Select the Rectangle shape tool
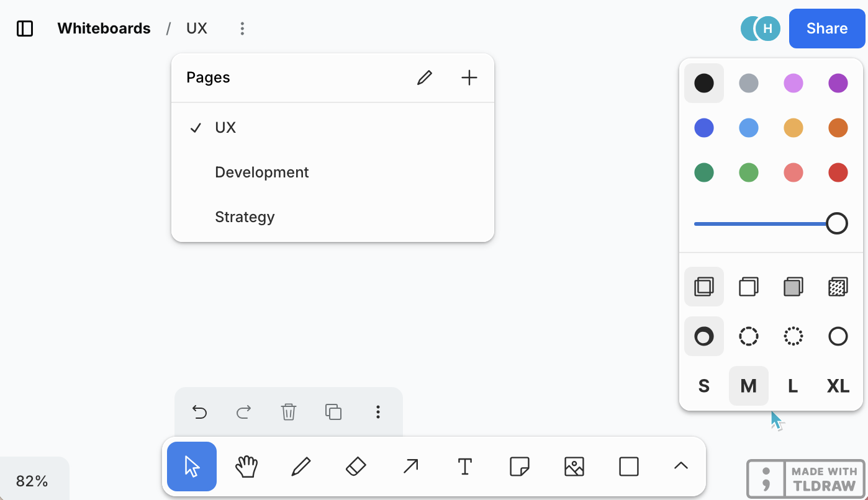Screen dimensions: 868x500 click(x=629, y=467)
